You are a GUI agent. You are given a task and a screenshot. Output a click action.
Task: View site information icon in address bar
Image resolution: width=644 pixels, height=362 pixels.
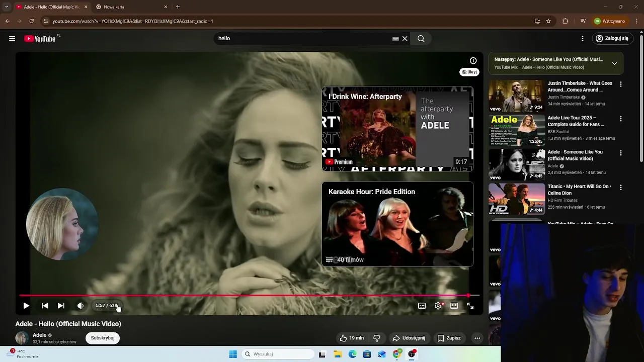tap(46, 21)
